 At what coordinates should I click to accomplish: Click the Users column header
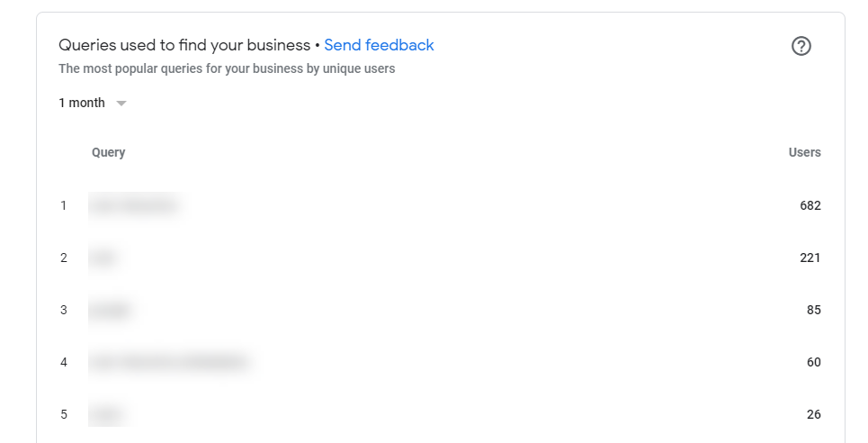point(804,152)
